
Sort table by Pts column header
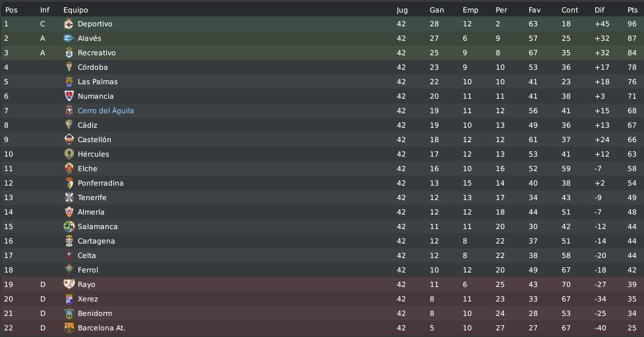[632, 10]
